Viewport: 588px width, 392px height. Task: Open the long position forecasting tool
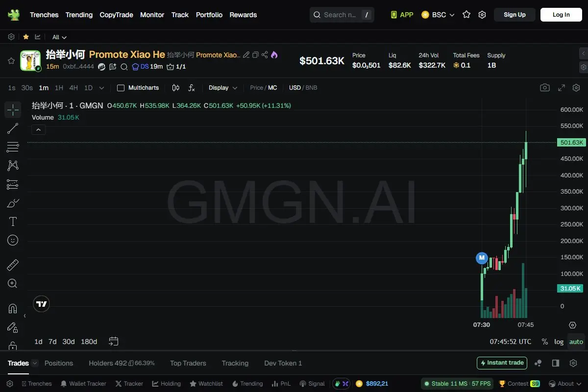pyautogui.click(x=13, y=184)
